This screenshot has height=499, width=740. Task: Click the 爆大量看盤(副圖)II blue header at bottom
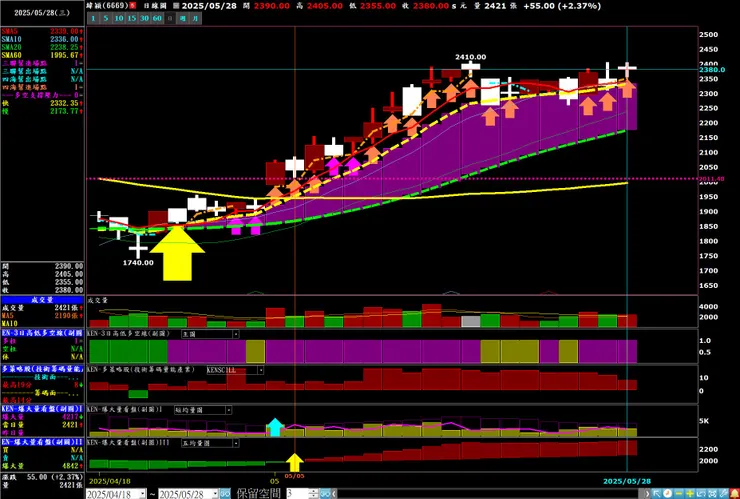42,442
